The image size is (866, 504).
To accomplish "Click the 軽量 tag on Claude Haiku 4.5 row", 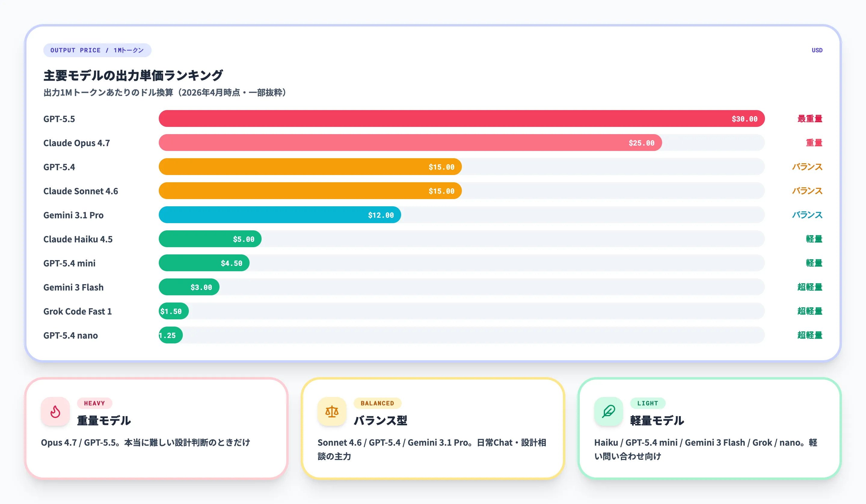I will click(x=814, y=239).
